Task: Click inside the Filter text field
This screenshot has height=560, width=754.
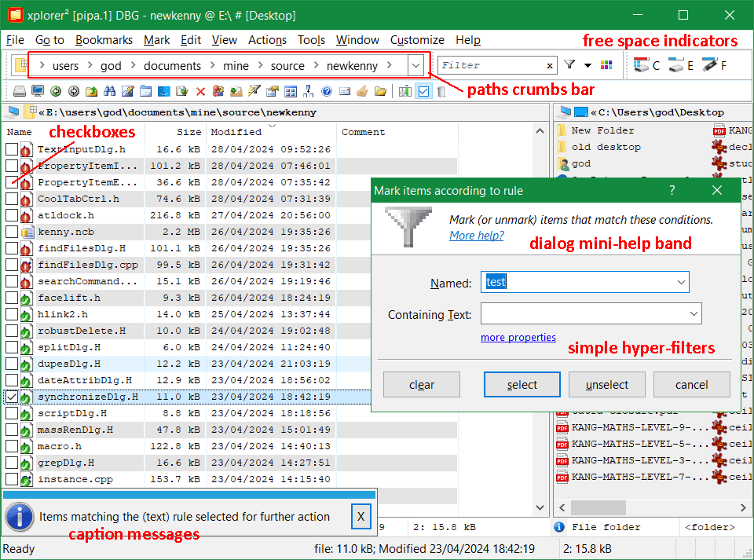Action: coord(490,65)
